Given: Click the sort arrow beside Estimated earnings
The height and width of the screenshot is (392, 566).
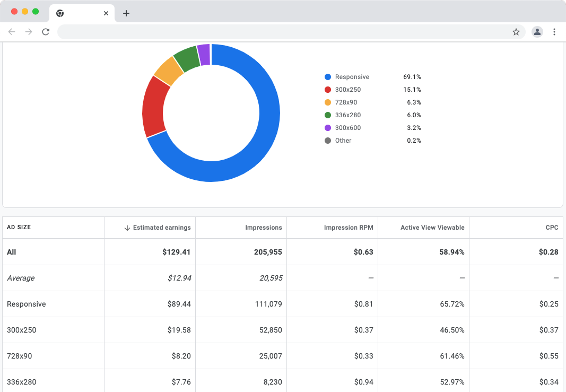Looking at the screenshot, I should pyautogui.click(x=126, y=227).
